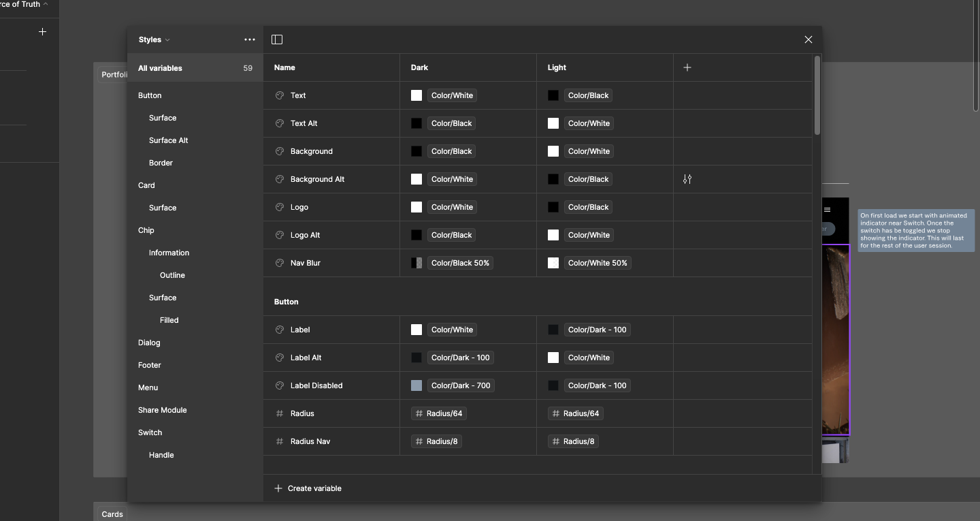Click the plus icon to add mode column
Image resolution: width=980 pixels, height=521 pixels.
click(687, 67)
